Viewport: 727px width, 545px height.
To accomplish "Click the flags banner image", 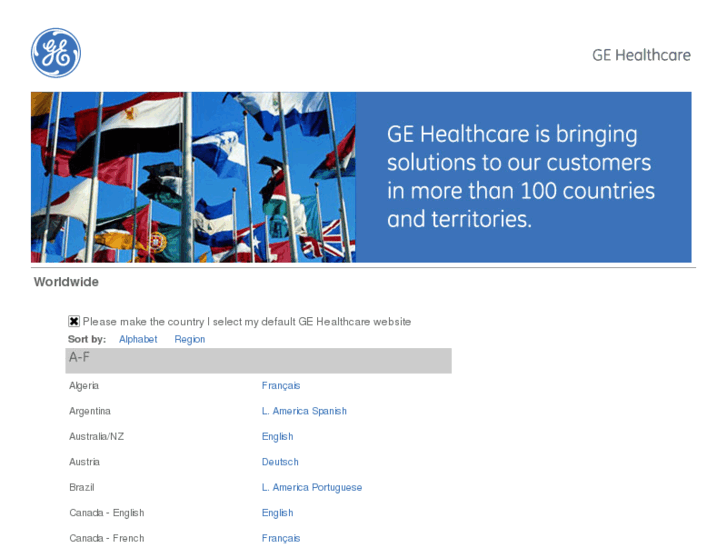I will pyautogui.click(x=193, y=177).
